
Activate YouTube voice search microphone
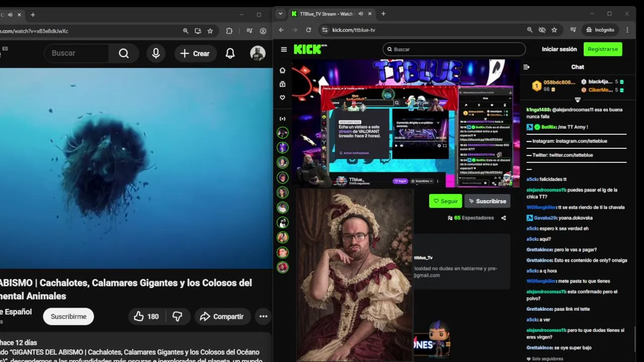156,53
